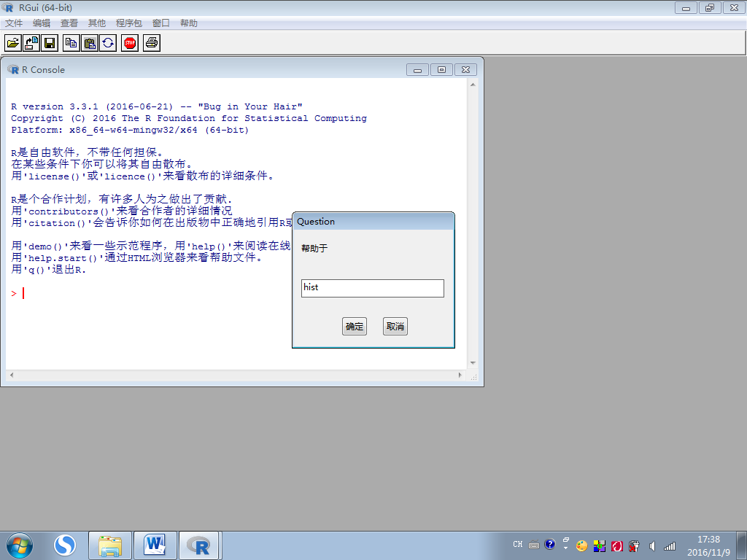Click the network signal bars tray icon
The height and width of the screenshot is (560, 747).
670,546
